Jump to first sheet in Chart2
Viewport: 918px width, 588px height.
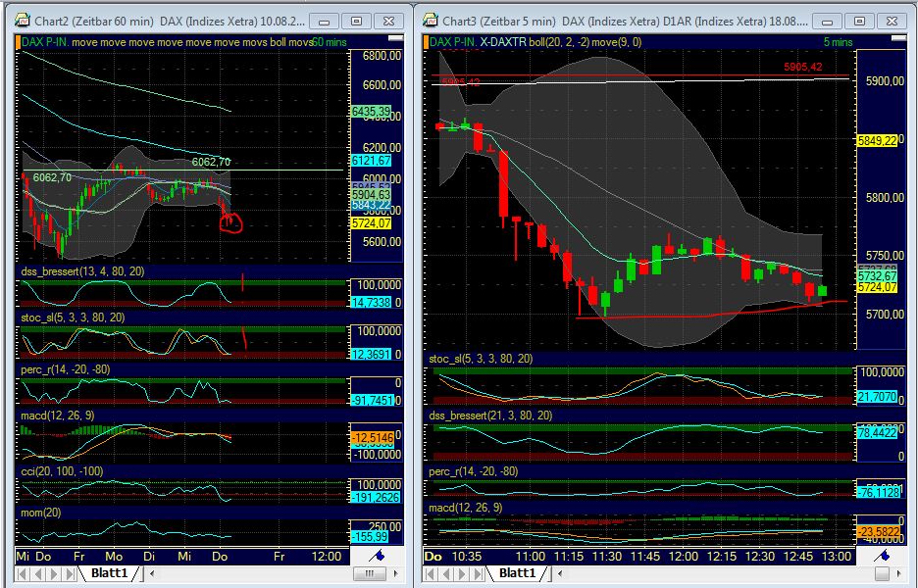point(23,574)
